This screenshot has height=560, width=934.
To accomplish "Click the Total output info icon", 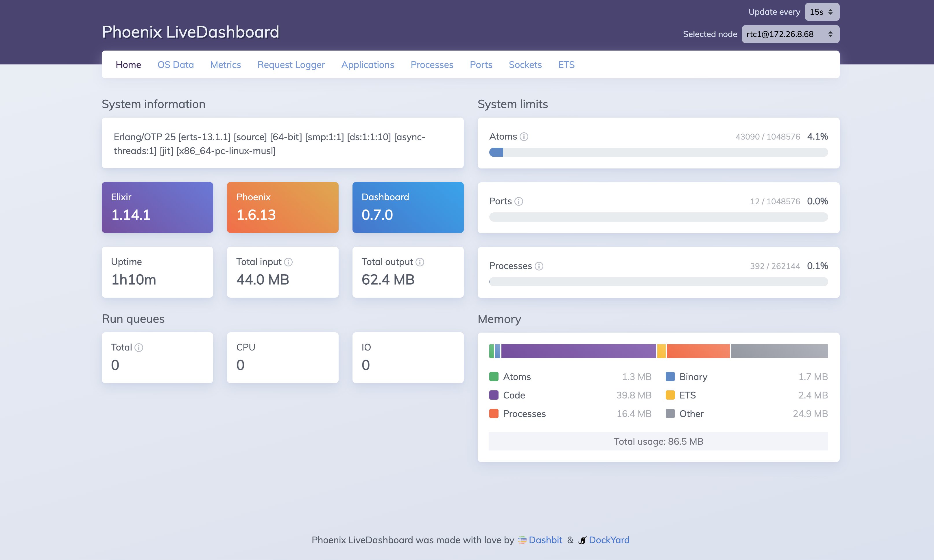I will point(420,262).
